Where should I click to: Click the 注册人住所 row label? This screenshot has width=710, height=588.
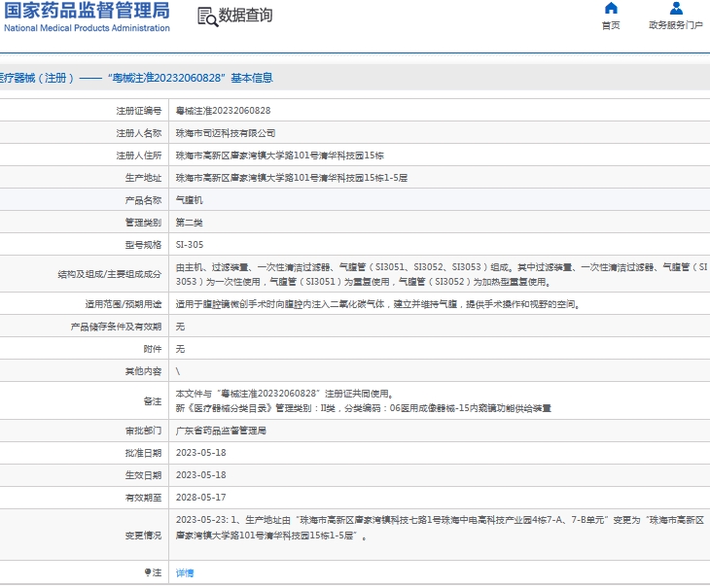pyautogui.click(x=139, y=156)
